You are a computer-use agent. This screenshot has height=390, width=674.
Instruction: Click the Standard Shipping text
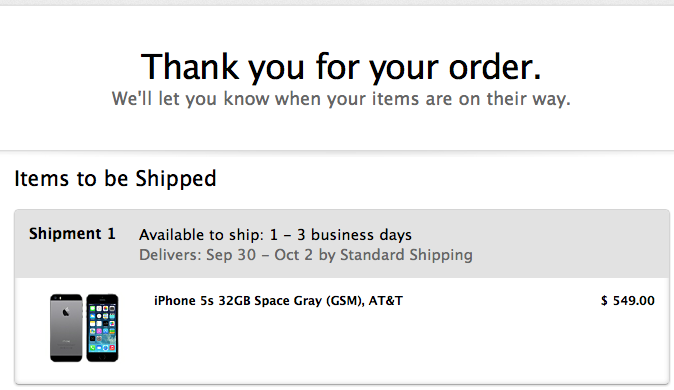tap(406, 255)
